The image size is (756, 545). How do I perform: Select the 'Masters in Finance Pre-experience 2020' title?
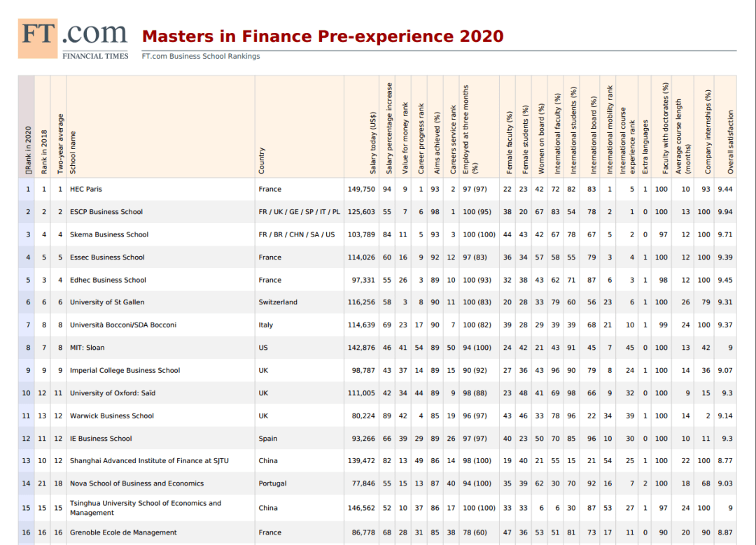pos(323,36)
